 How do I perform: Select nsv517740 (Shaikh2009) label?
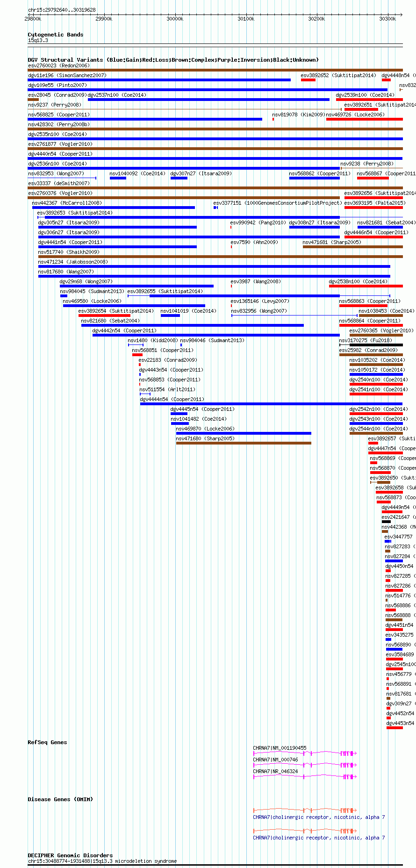click(x=69, y=252)
